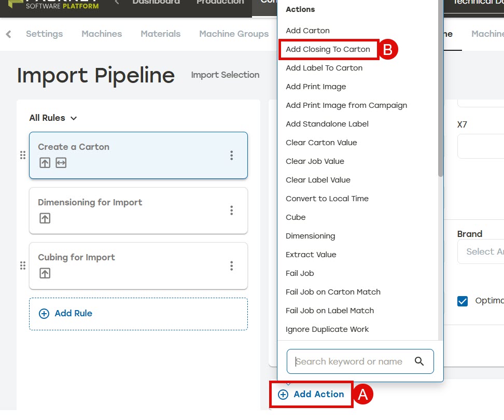Switch to the Machine Groups tab
The width and height of the screenshot is (504, 420).
(x=234, y=34)
